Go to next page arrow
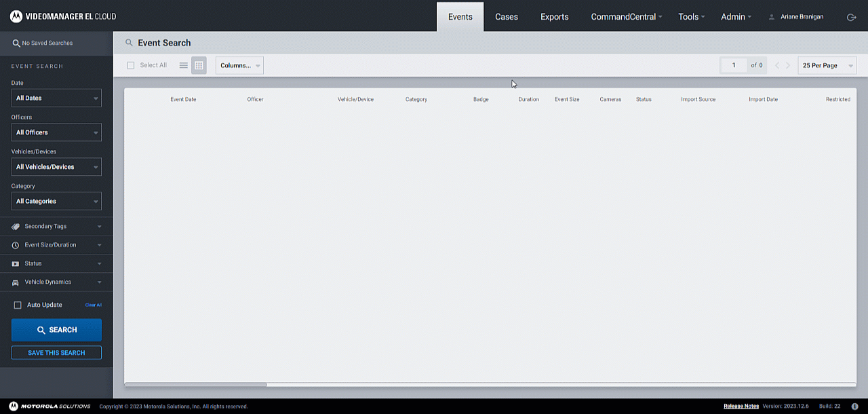This screenshot has width=868, height=414. click(x=788, y=66)
